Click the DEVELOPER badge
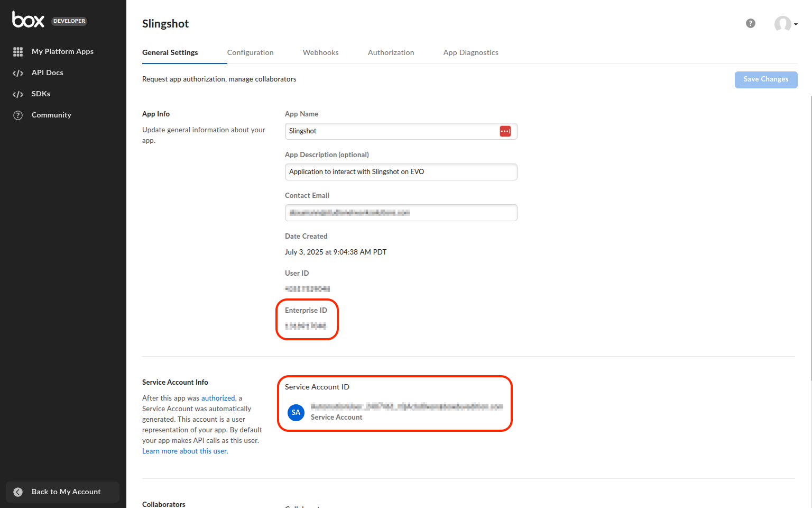The width and height of the screenshot is (812, 508). [x=69, y=21]
